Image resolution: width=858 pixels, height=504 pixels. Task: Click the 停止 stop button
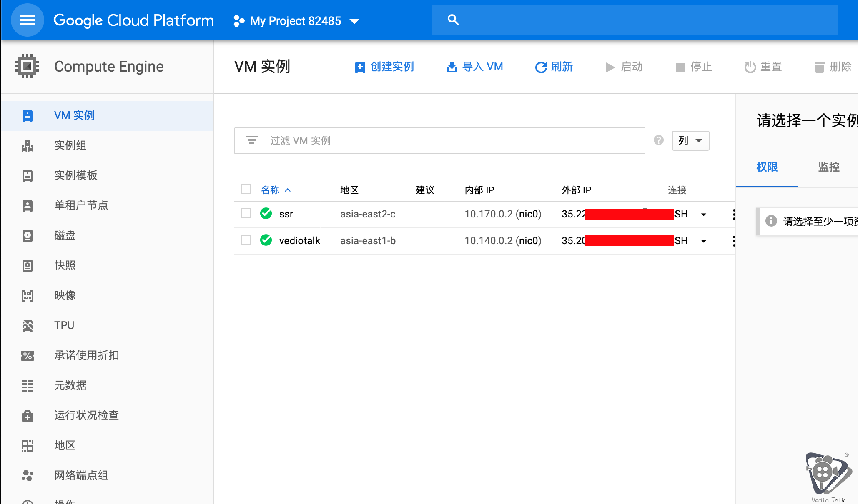pyautogui.click(x=694, y=67)
